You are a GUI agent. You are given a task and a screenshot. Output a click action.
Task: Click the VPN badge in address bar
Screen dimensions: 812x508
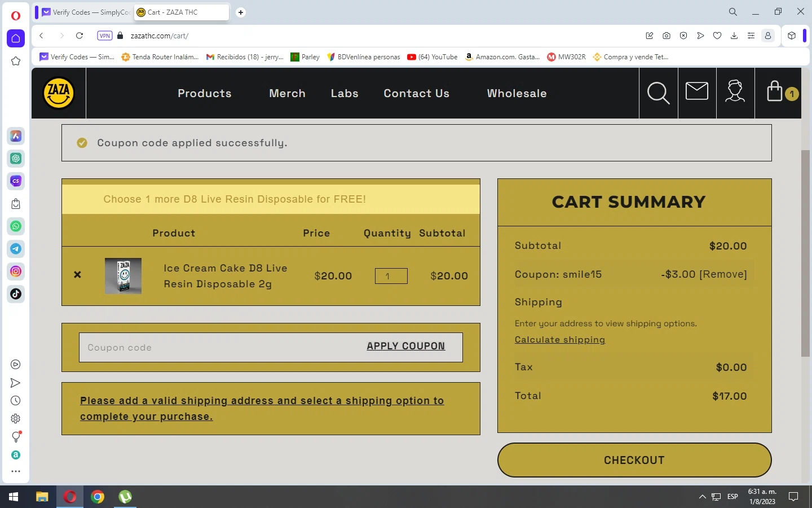tap(105, 36)
